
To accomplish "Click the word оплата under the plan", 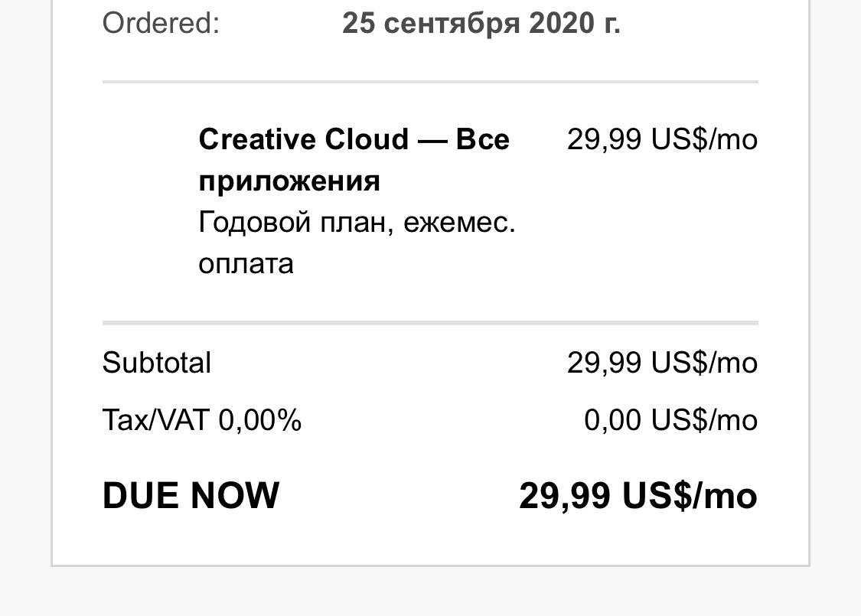I will click(x=246, y=264).
